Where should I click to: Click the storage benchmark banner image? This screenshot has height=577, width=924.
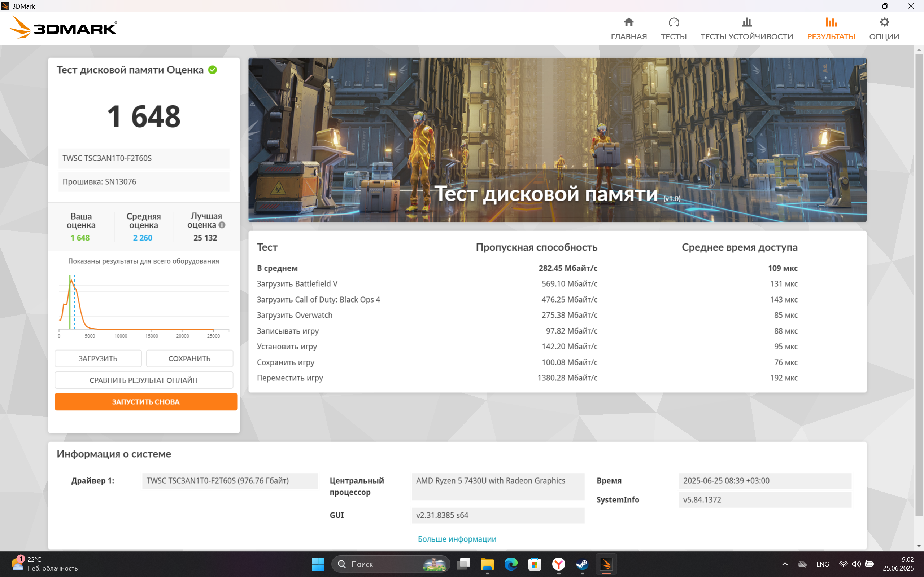[557, 140]
